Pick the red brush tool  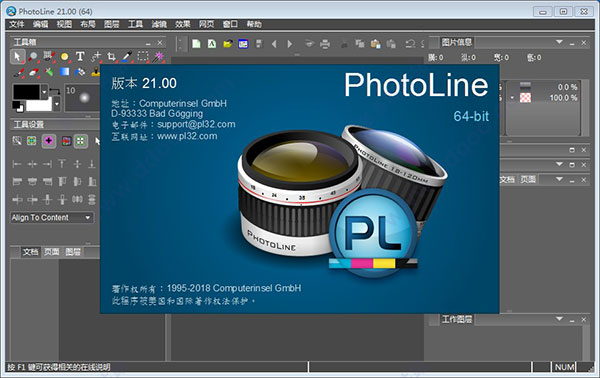(x=18, y=72)
